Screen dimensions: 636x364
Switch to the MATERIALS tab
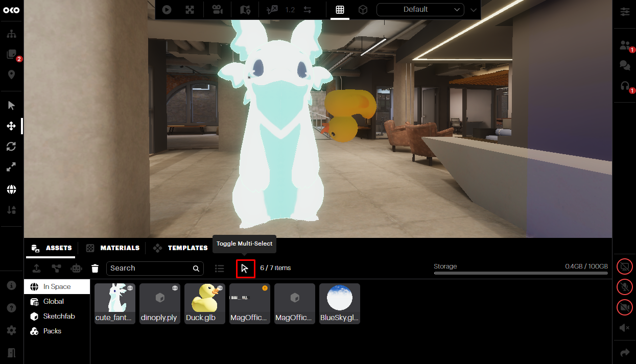[113, 248]
